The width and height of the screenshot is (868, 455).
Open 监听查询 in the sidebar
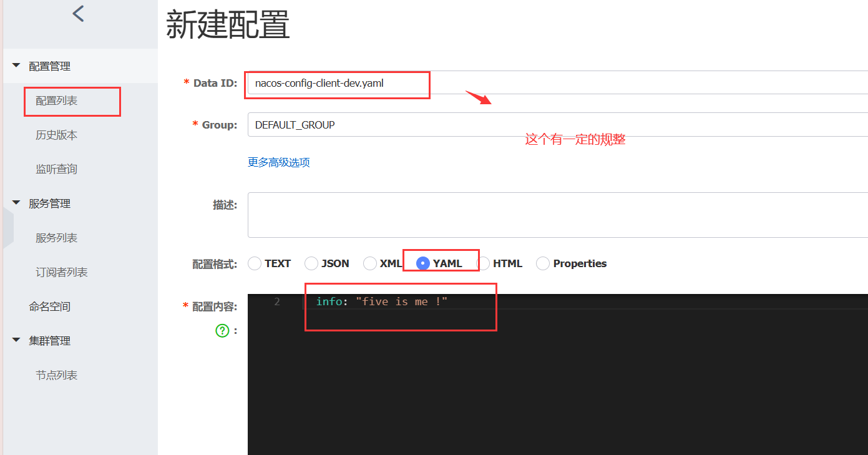tap(57, 169)
